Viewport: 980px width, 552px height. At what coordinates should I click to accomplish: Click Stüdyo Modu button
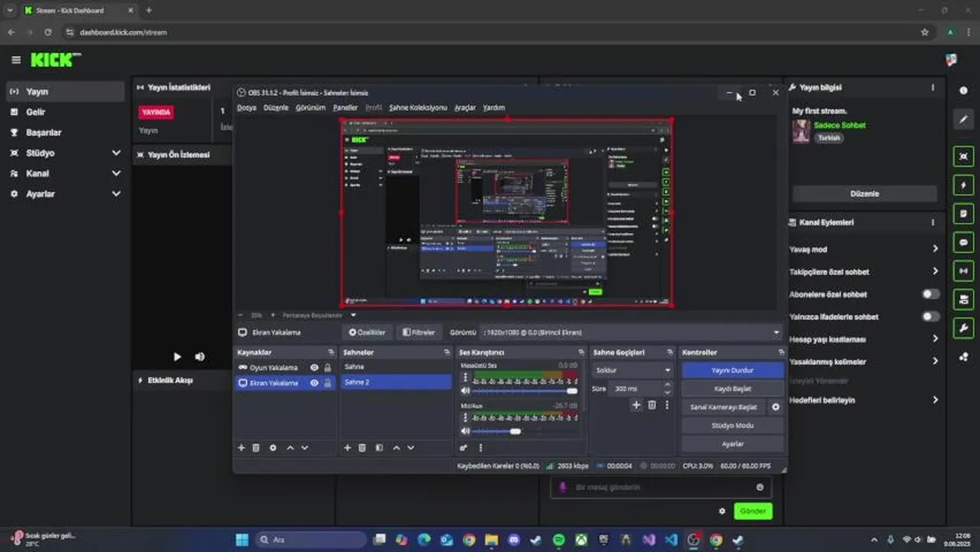click(732, 426)
